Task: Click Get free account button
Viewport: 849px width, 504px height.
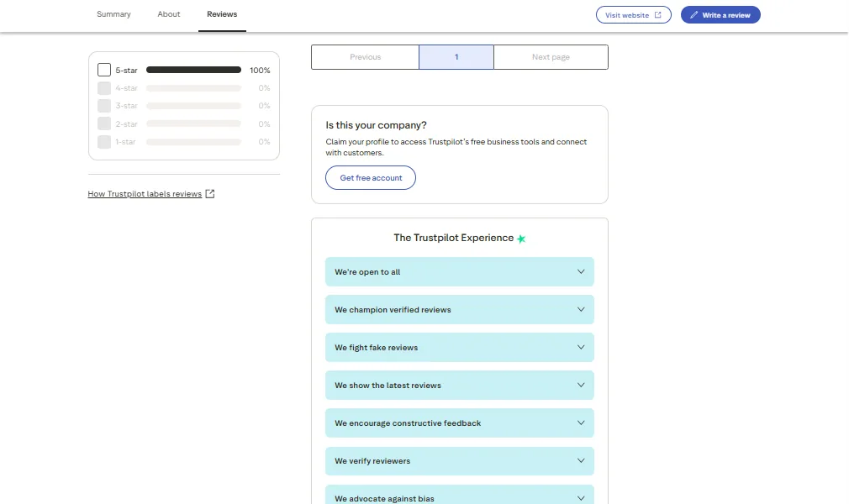Action: 371,177
